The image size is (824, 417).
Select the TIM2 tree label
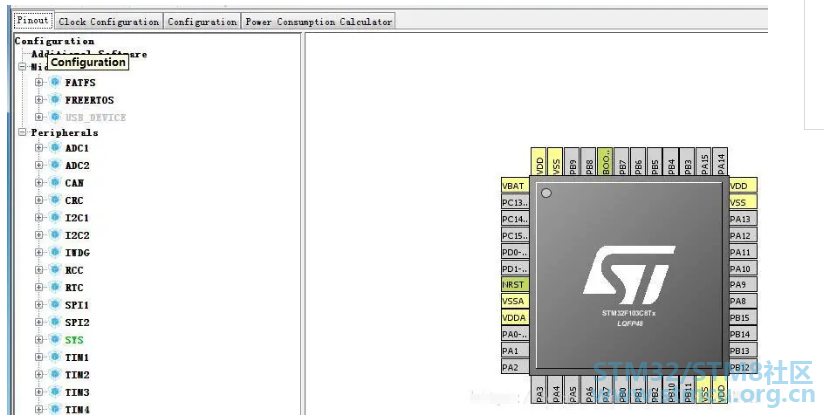(x=77, y=374)
